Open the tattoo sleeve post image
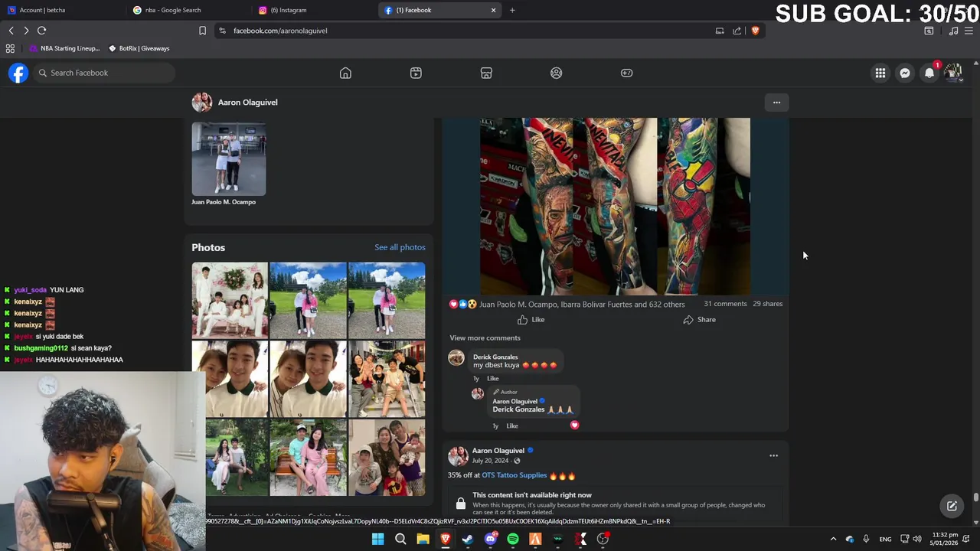This screenshot has height=551, width=980. [x=615, y=206]
